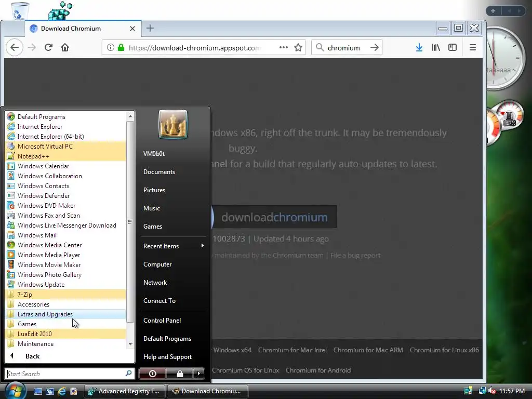This screenshot has width=532, height=399.
Task: Open Recycle Bin on desktop
Action: point(20,10)
